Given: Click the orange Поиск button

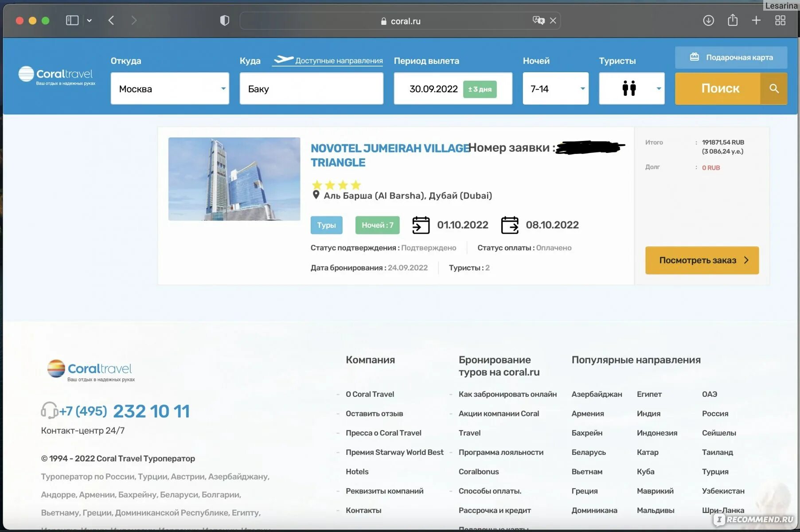Looking at the screenshot, I should pos(718,89).
